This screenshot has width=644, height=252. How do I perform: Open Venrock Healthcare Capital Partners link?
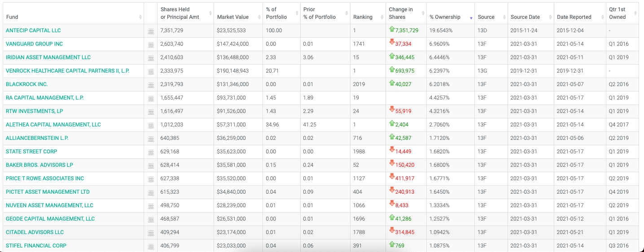pyautogui.click(x=67, y=71)
